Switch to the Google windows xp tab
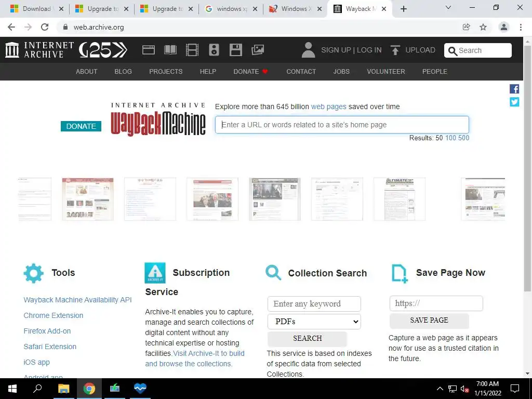Screen dimensions: 532x399 (231, 9)
